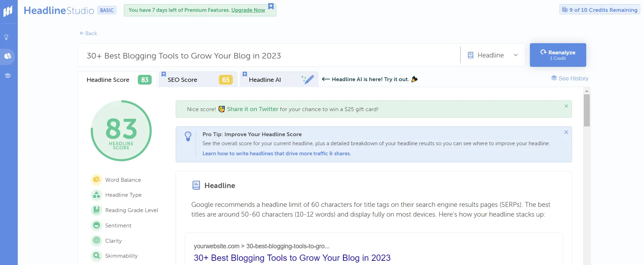Close the Pro Tip box
Image resolution: width=644 pixels, height=265 pixels.
[566, 132]
